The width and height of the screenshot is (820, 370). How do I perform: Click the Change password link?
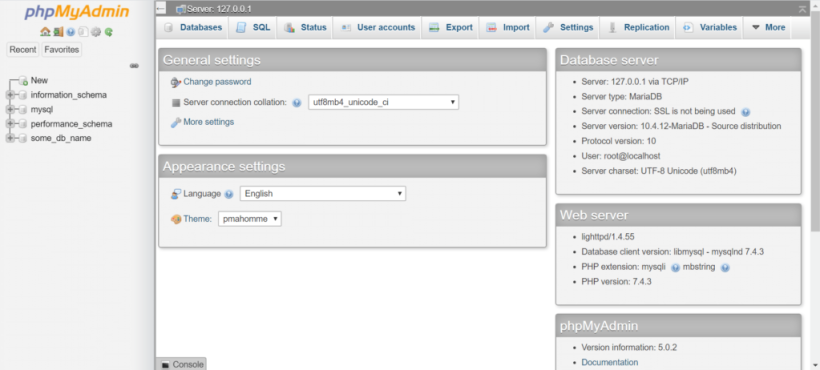pyautogui.click(x=217, y=82)
